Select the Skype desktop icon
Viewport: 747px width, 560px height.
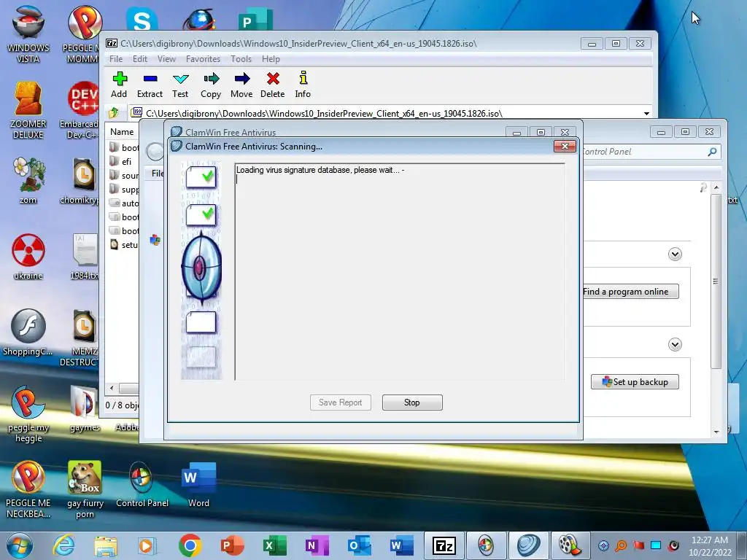(142, 20)
